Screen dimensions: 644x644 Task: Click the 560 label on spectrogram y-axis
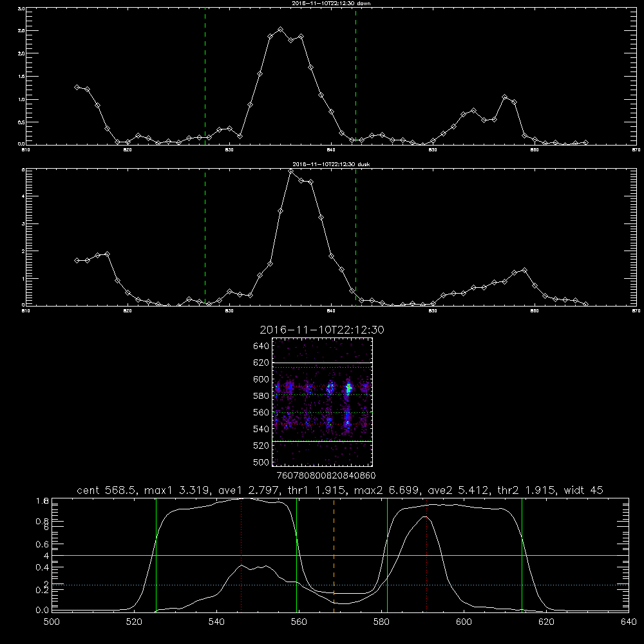tap(261, 412)
